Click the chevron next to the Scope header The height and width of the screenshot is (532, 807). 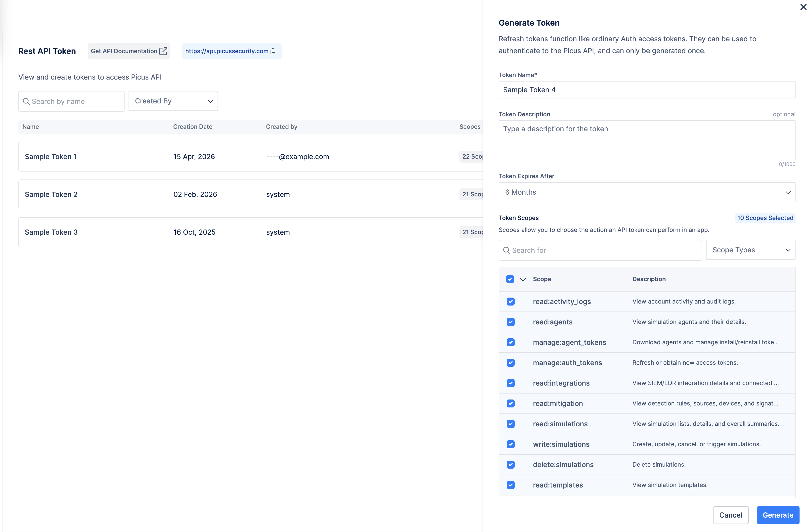click(523, 279)
